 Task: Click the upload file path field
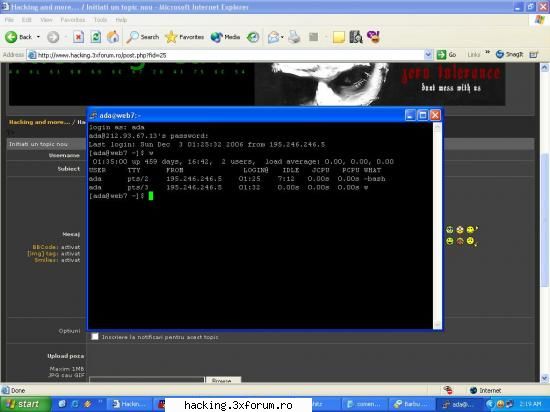[147, 380]
